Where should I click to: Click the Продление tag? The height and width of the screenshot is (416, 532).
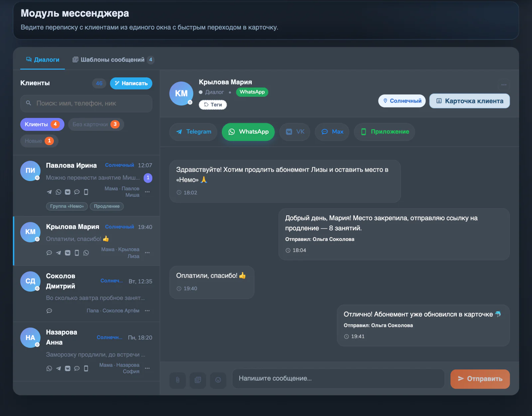click(x=107, y=206)
